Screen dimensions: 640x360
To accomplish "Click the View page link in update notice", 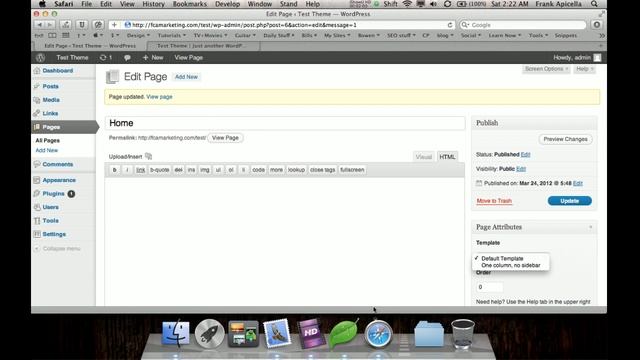I will coord(159,97).
